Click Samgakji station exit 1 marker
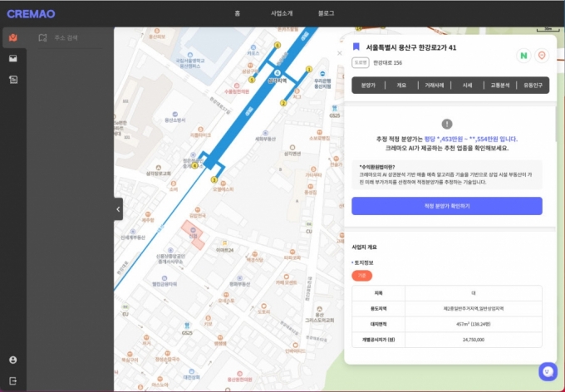Viewport: 565px width, 392px height. click(x=309, y=69)
